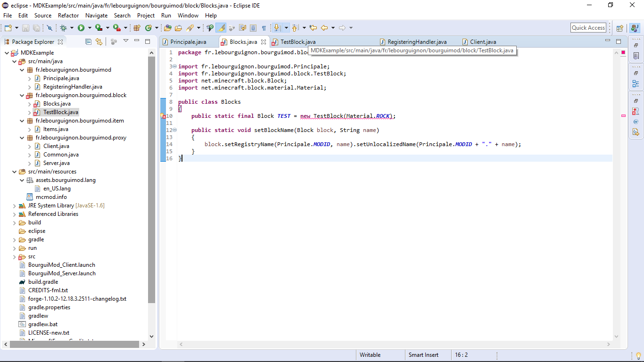Toggle Show Whitespace Characters pilcrow button

click(264, 28)
